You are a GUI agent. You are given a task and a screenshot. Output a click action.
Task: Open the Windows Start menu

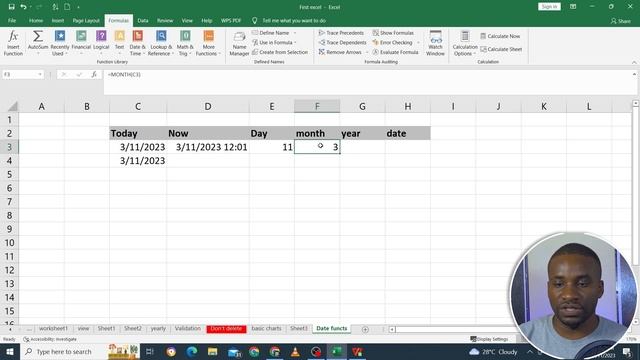[9, 351]
